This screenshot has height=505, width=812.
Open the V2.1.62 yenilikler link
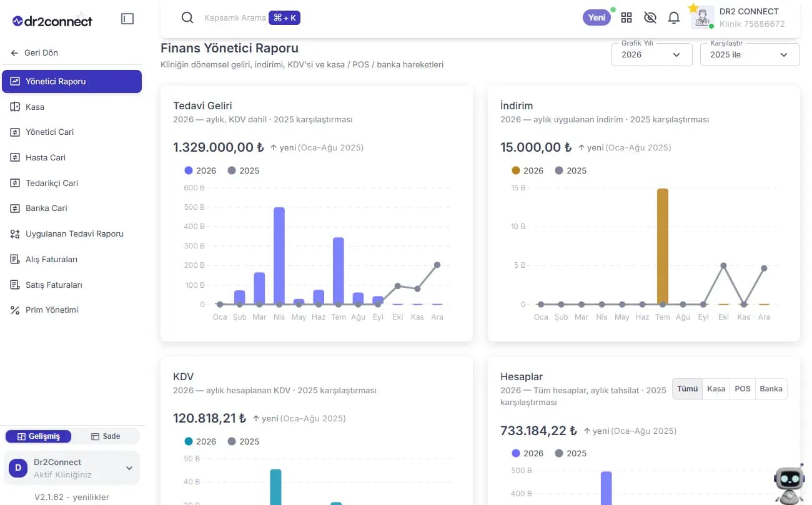coord(72,498)
